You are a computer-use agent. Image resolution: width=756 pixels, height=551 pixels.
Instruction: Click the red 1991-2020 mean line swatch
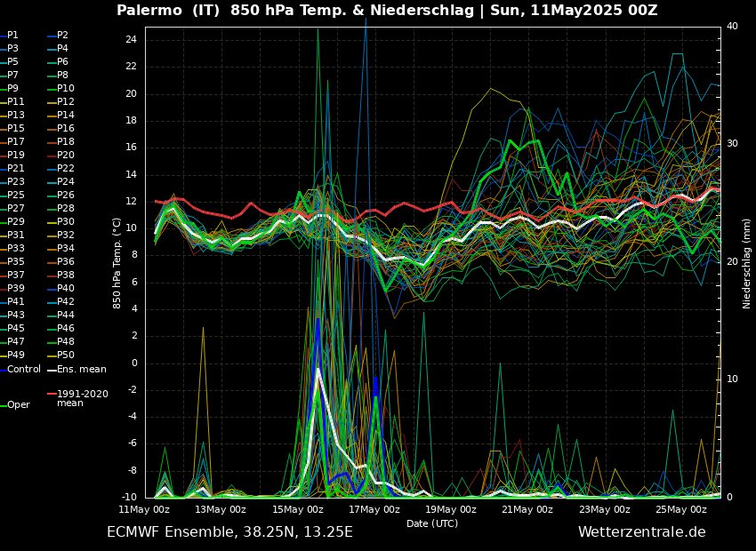(x=52, y=394)
